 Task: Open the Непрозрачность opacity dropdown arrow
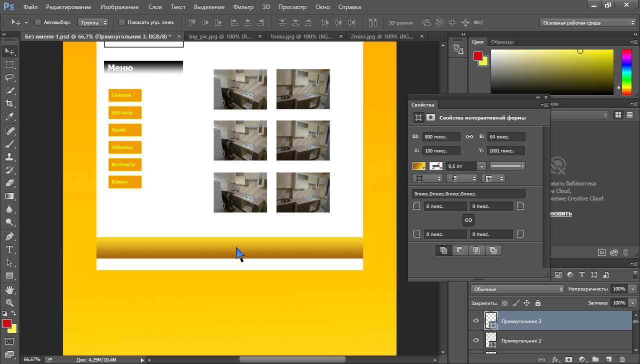633,289
